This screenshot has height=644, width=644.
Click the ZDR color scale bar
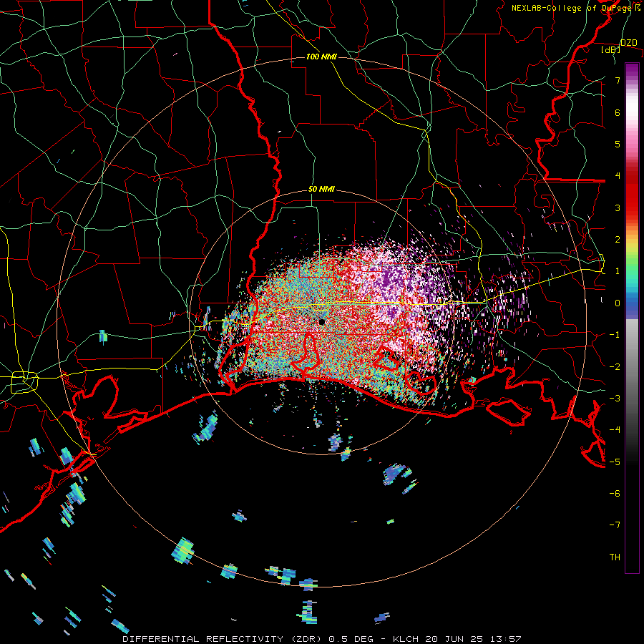tap(632, 318)
